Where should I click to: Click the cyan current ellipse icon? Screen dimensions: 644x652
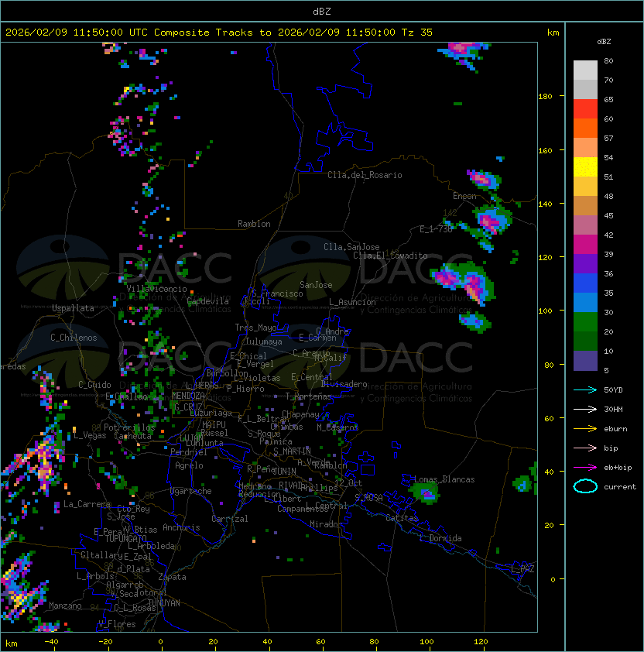tap(585, 486)
